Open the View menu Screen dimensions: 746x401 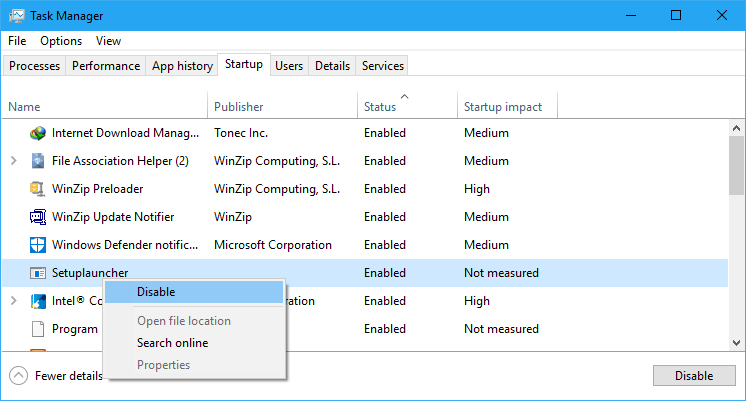108,41
